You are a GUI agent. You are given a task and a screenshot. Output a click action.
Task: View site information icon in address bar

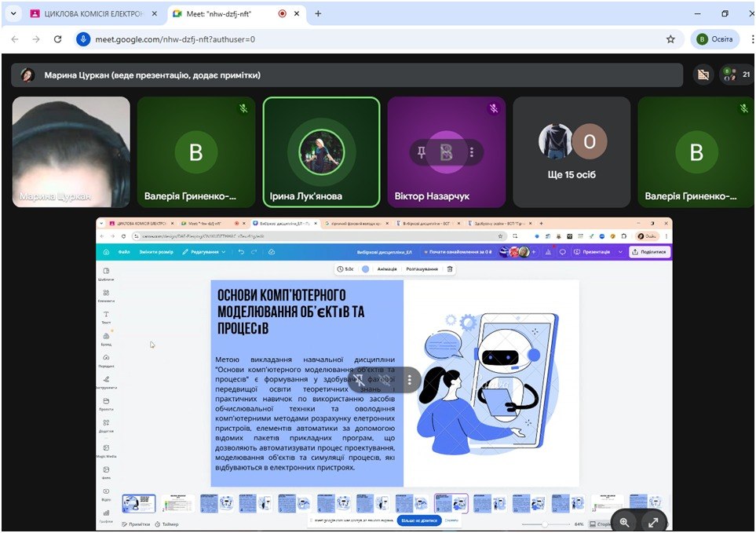click(83, 39)
